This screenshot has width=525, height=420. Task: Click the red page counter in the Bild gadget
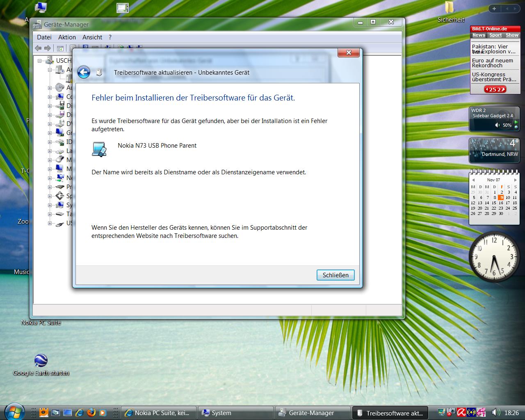495,89
